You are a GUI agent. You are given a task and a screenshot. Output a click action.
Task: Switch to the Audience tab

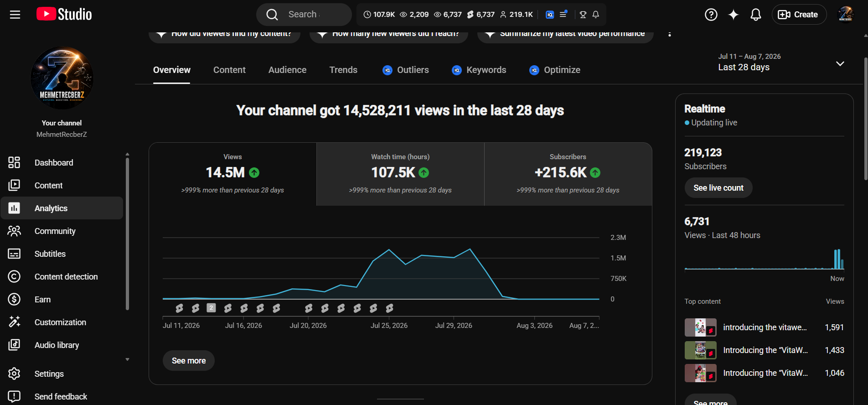pyautogui.click(x=287, y=70)
